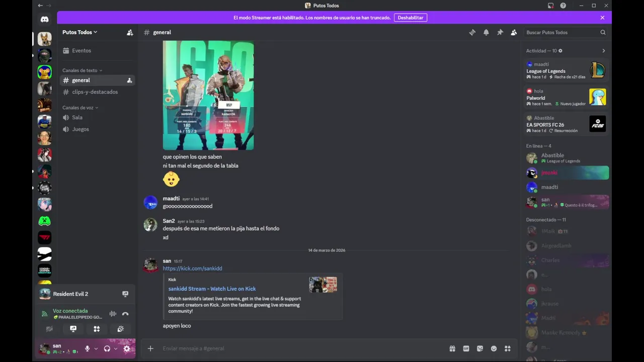The image size is (644, 362).
Task: Click the Kick embed thumbnail image
Action: coord(323,285)
